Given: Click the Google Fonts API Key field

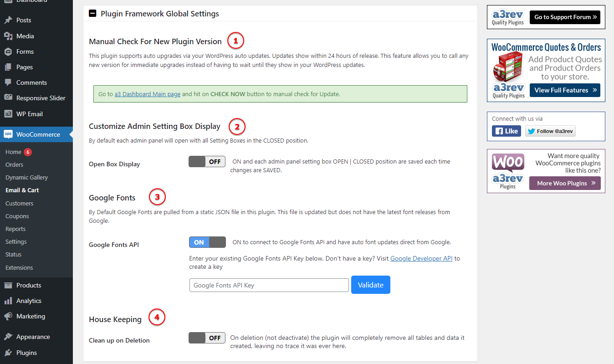Looking at the screenshot, I should coord(269,285).
